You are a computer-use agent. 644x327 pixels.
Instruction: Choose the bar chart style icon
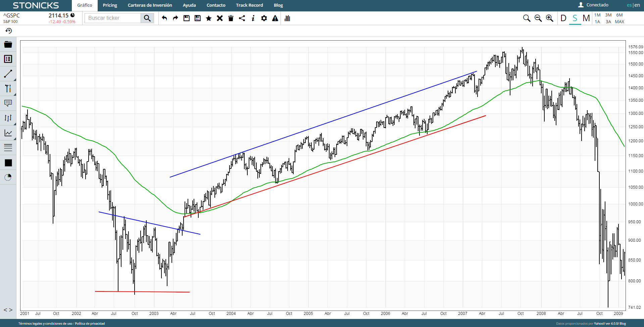(x=8, y=118)
